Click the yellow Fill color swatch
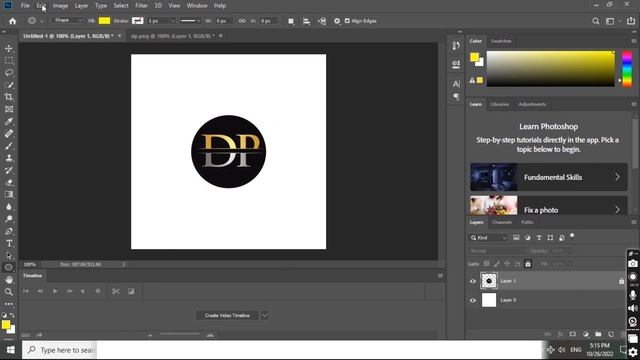The width and height of the screenshot is (640, 360). point(104,20)
